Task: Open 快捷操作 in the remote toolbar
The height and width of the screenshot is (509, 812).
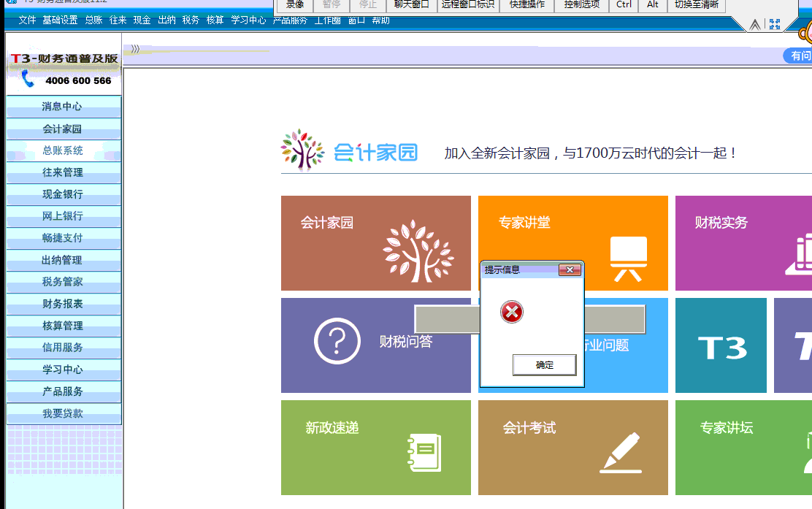Action: (x=527, y=5)
